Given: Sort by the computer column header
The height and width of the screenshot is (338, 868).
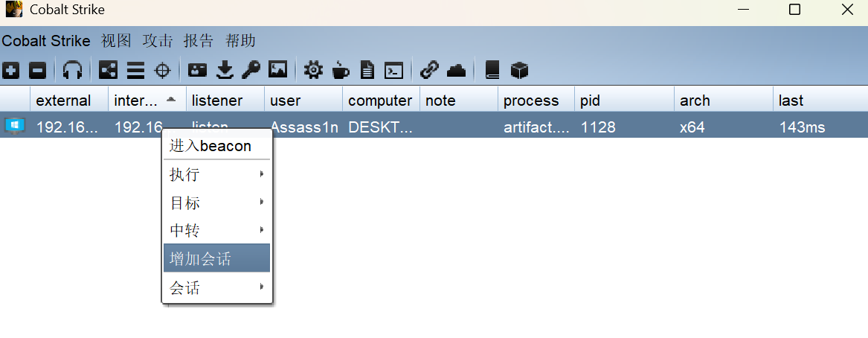Looking at the screenshot, I should (x=381, y=101).
